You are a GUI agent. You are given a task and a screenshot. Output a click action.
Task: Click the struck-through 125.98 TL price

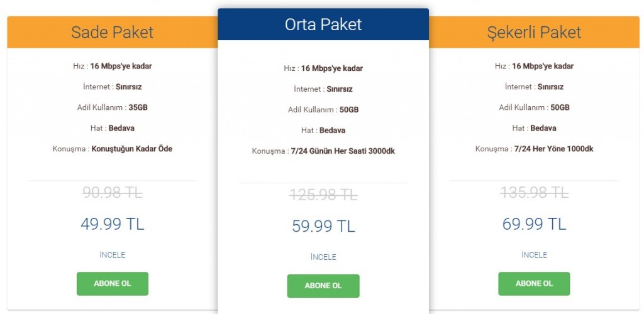point(323,195)
